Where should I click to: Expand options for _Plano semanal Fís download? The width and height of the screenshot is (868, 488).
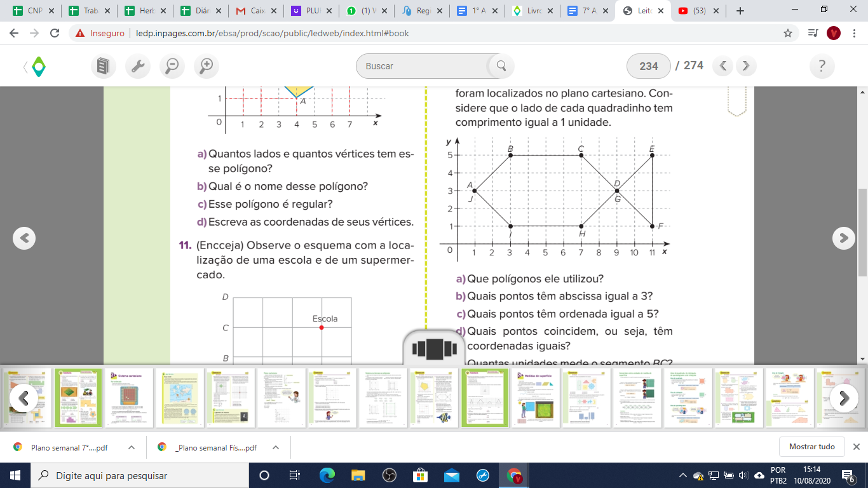(x=276, y=447)
